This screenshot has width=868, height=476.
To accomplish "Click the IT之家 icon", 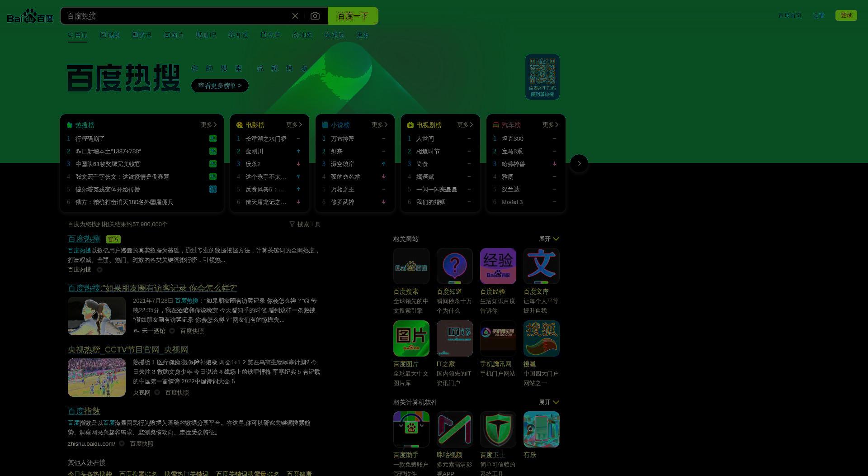I will (x=455, y=338).
